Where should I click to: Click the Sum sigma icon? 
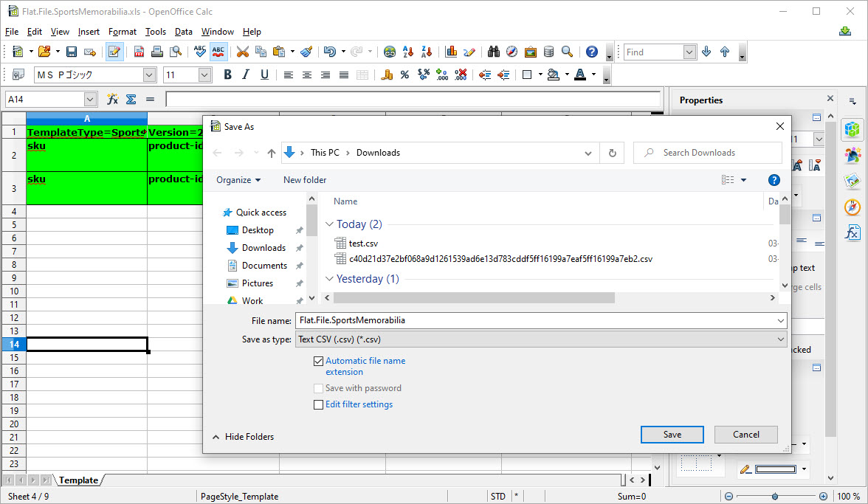[x=131, y=99]
